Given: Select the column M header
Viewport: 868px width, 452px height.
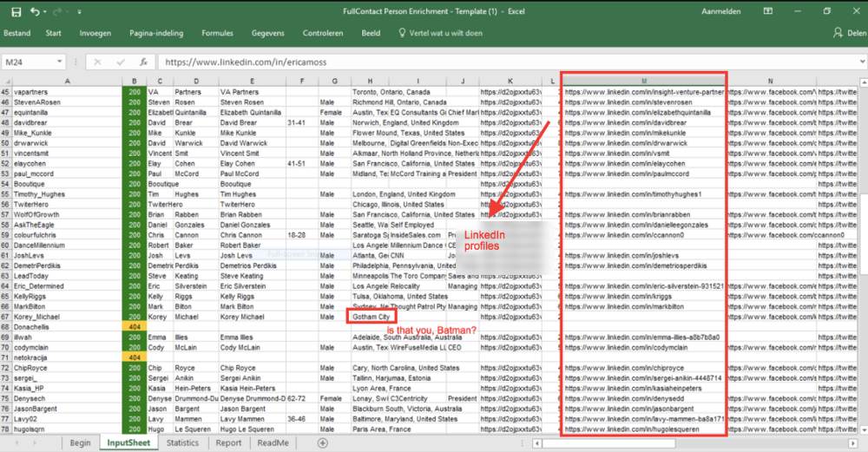Looking at the screenshot, I should coord(643,81).
